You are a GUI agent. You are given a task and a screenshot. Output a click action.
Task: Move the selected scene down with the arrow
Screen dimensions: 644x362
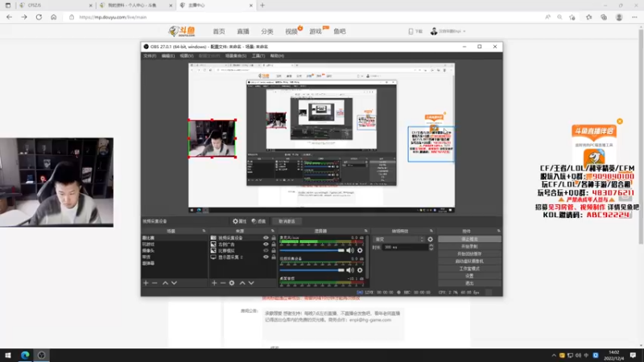pos(174,283)
